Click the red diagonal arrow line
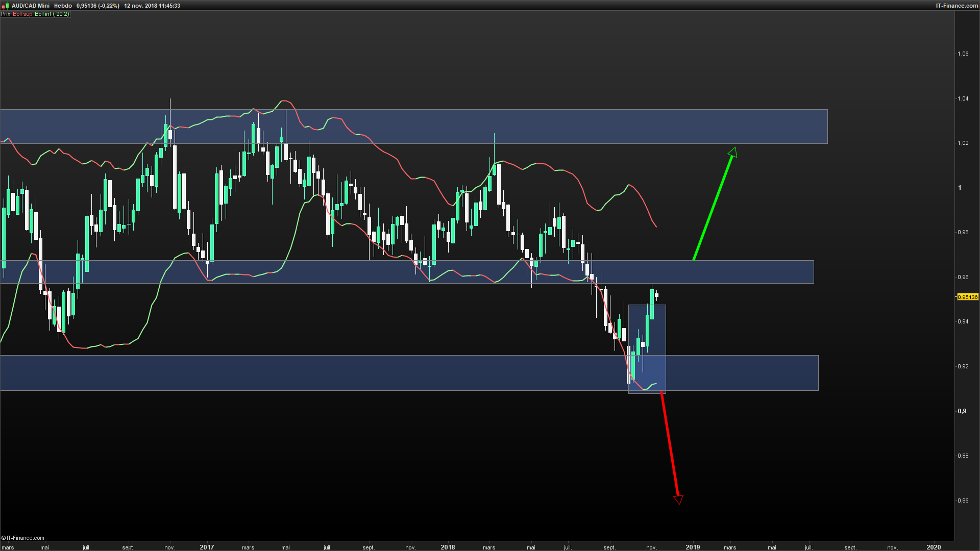980x551 pixels. pos(670,444)
